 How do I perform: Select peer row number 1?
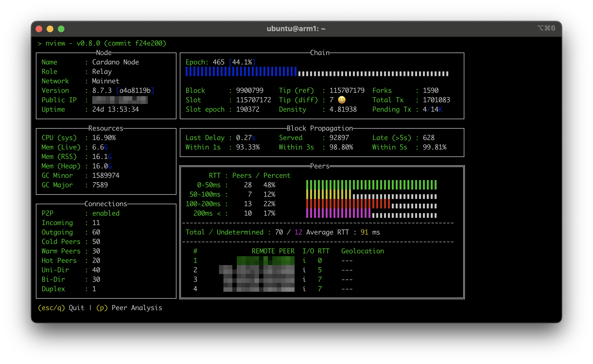click(195, 260)
